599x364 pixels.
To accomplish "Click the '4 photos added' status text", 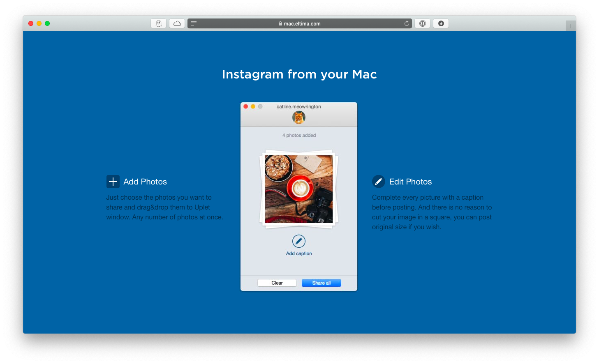I will [x=299, y=135].
